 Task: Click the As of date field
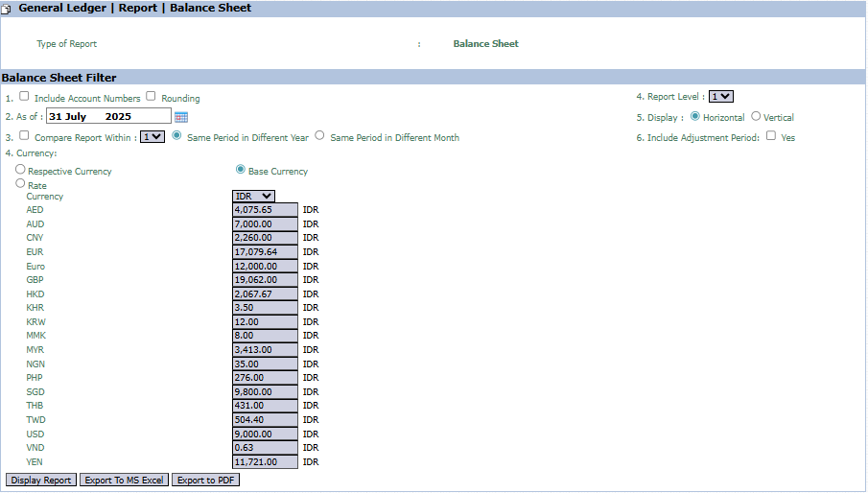click(107, 116)
